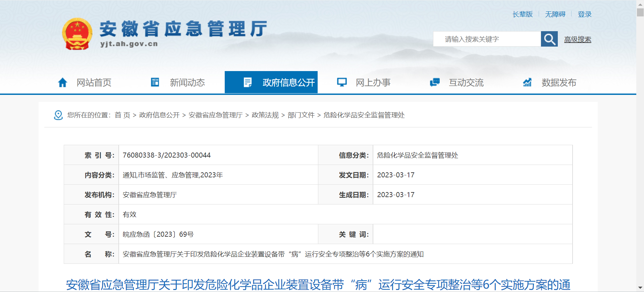The image size is (644, 292).
Task: Click the monitor icon beside 网上办事
Action: coord(342,82)
